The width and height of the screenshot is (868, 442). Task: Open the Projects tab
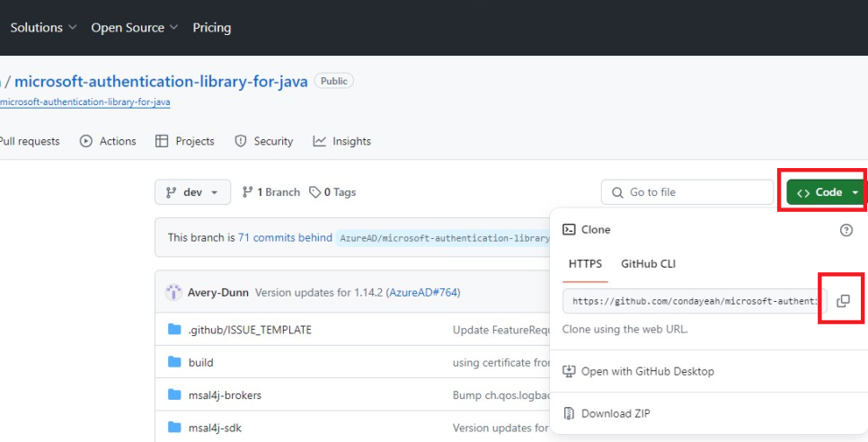pos(185,141)
